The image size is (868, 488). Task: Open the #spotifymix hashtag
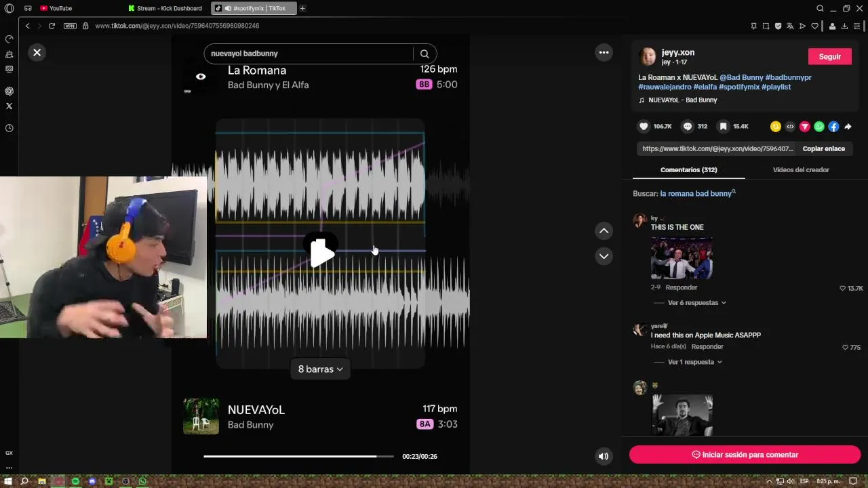[x=738, y=87]
